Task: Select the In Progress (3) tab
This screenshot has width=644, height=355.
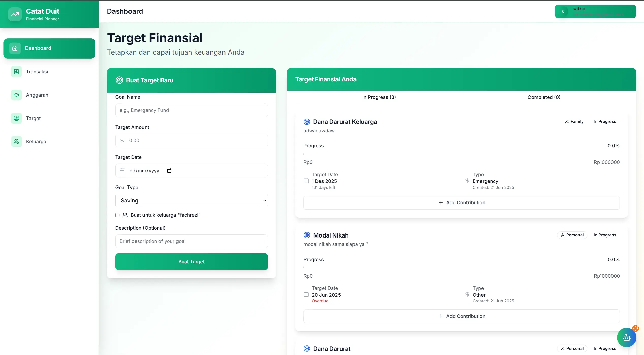Action: [379, 97]
